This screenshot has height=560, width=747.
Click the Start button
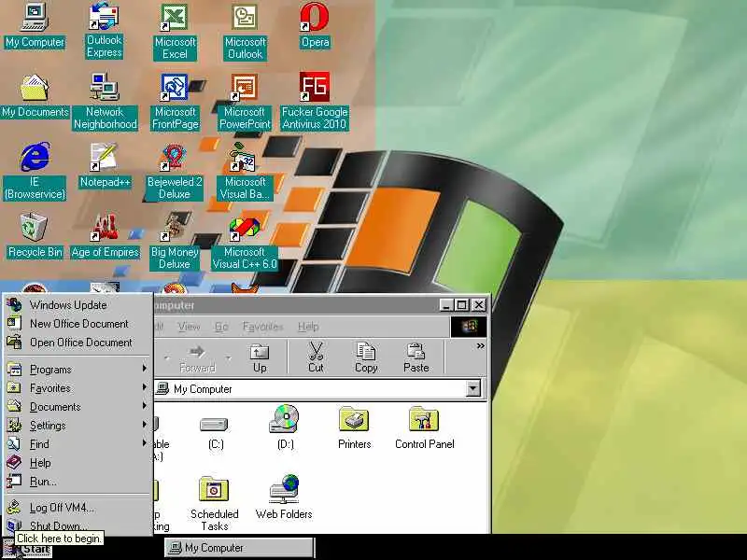coord(27,549)
